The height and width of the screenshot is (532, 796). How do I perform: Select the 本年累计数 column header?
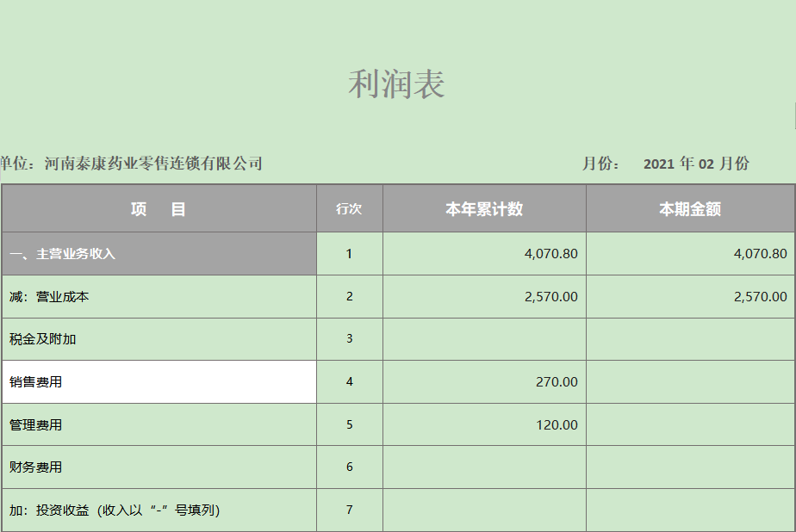pyautogui.click(x=484, y=209)
